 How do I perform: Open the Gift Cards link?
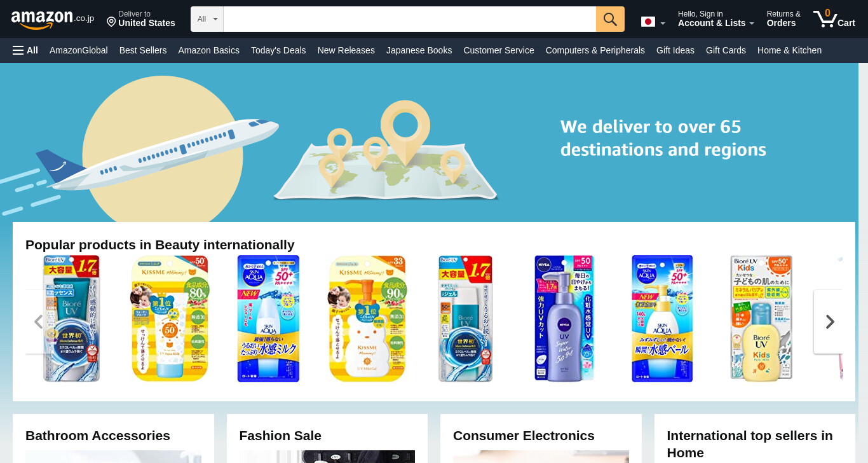coord(726,50)
